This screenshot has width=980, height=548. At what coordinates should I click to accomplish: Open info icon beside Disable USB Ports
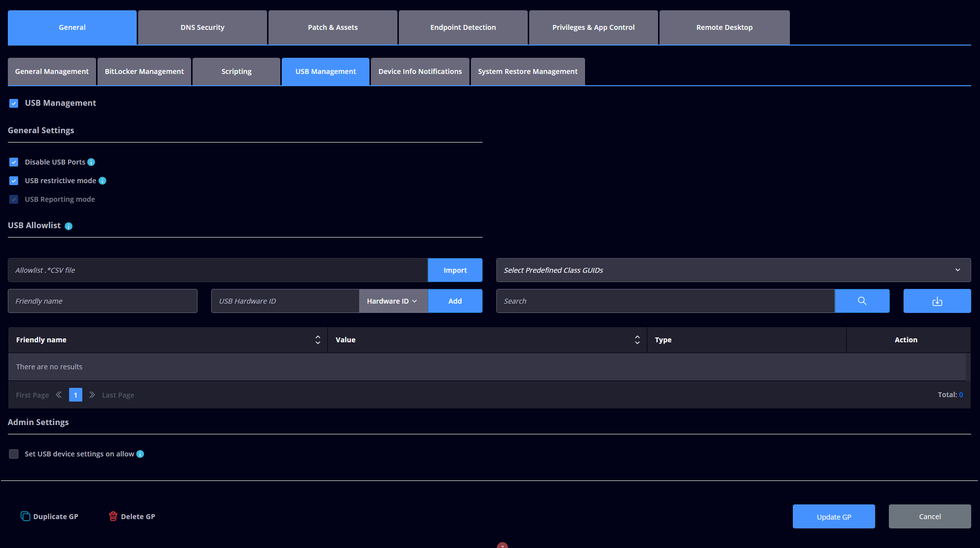(x=91, y=162)
